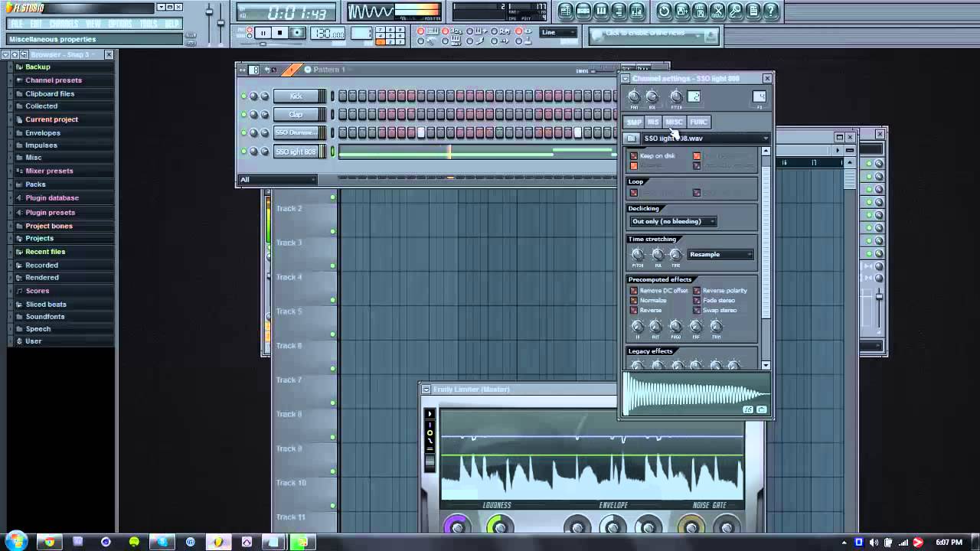Viewport: 980px width, 551px height.
Task: Open the Declicking mode dropdown
Action: (672, 222)
